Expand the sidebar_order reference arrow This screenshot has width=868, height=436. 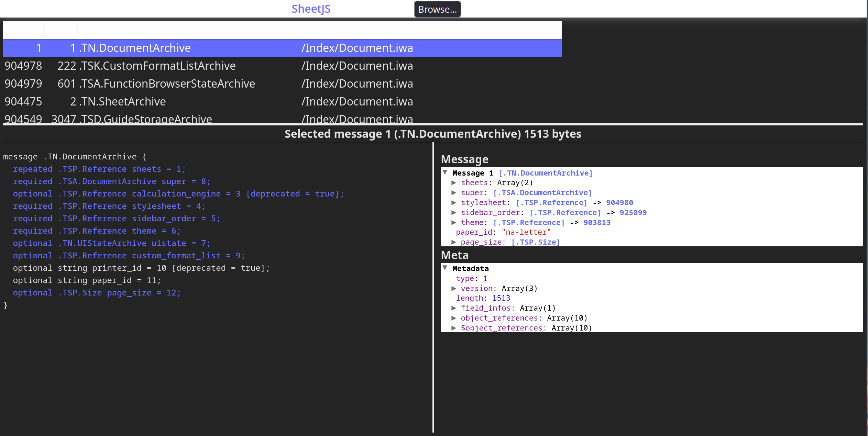(x=454, y=213)
